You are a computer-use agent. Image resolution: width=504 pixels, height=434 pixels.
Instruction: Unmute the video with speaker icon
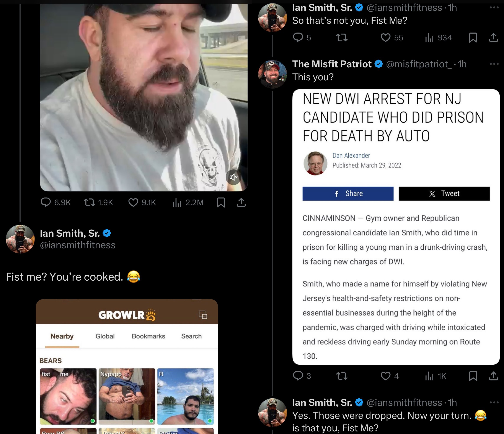tap(233, 177)
